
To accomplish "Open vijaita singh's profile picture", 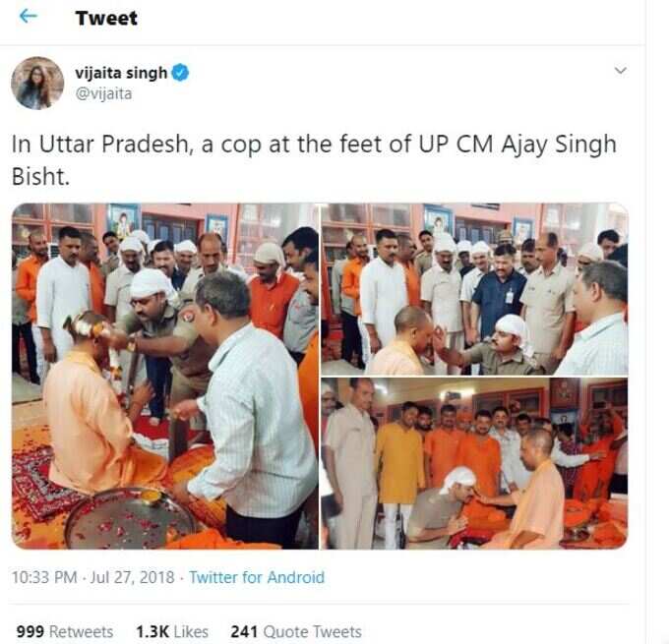I will [37, 84].
